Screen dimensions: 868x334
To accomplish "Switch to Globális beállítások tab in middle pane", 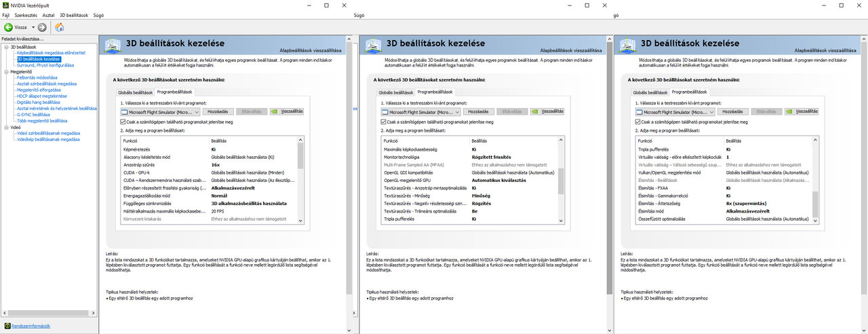I will tap(396, 92).
